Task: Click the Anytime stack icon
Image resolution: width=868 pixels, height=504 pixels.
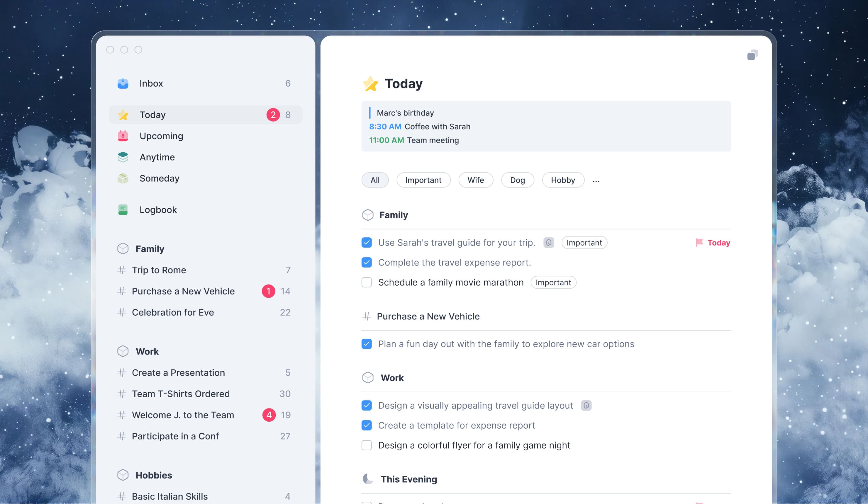Action: (x=123, y=157)
